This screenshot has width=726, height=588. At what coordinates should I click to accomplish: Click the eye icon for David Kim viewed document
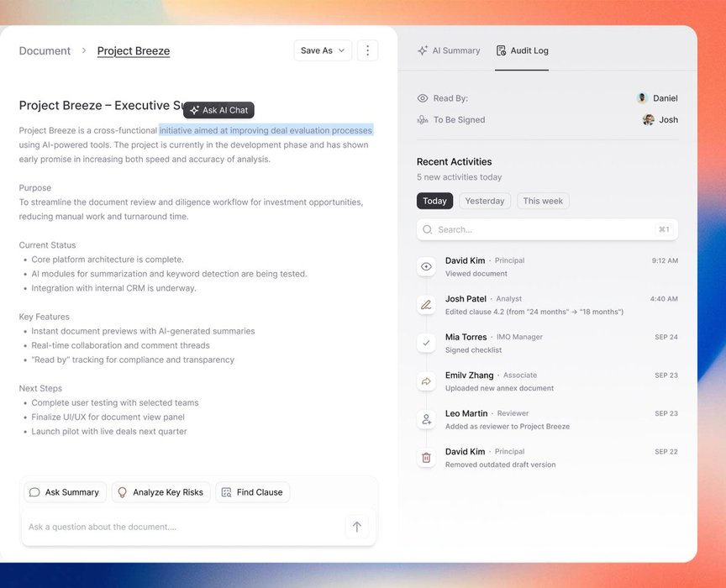click(426, 266)
